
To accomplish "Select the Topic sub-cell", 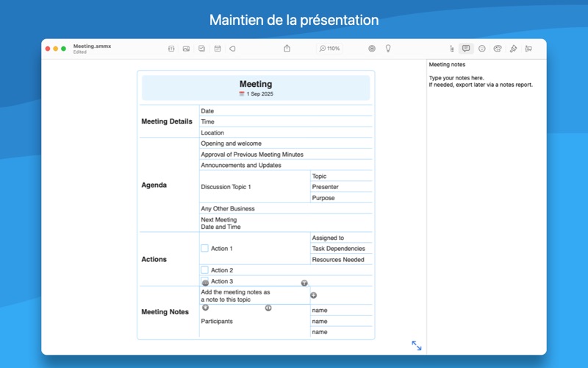I will [341, 176].
